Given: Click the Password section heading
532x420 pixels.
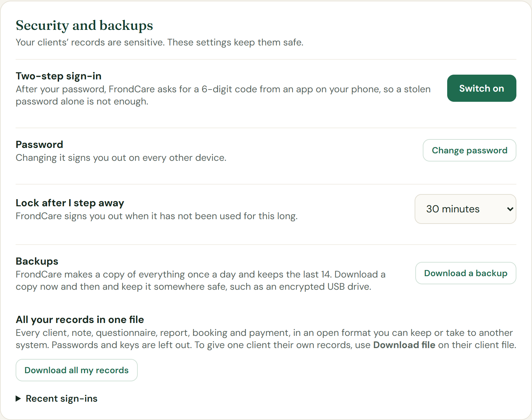Looking at the screenshot, I should (x=39, y=145).
